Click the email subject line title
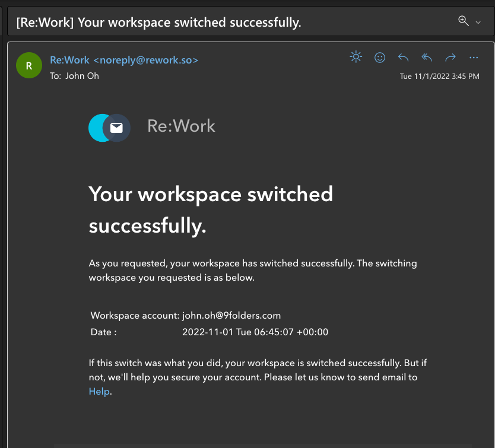The image size is (495, 448). point(158,23)
